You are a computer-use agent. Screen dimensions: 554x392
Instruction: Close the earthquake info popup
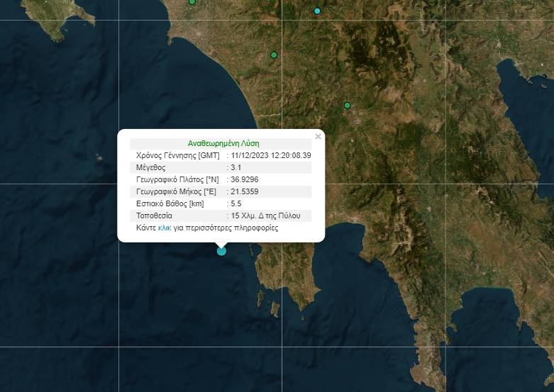[x=318, y=136]
